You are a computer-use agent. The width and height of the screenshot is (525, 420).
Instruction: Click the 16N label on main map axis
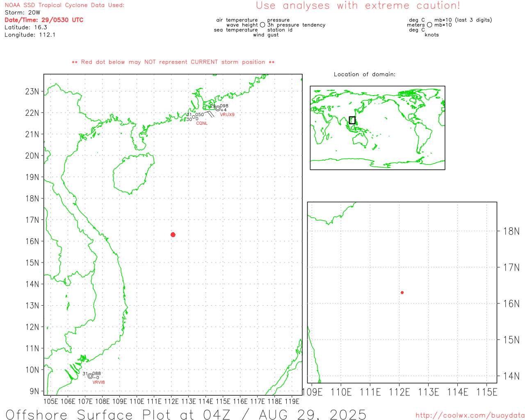click(x=32, y=241)
